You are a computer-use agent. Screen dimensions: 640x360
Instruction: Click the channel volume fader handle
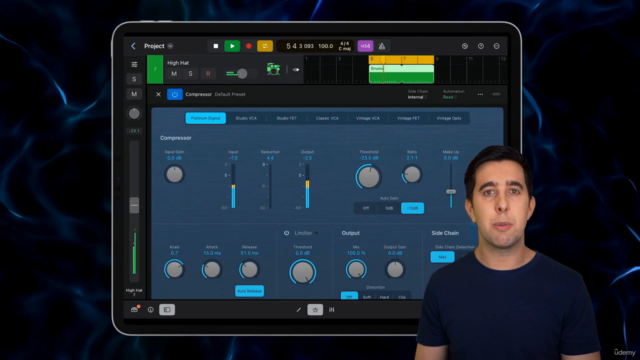coord(134,205)
